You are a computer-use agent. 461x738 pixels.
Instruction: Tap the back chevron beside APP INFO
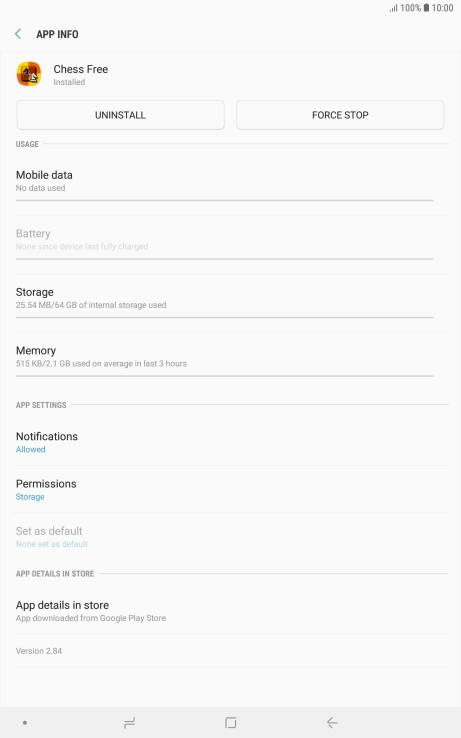click(x=18, y=34)
